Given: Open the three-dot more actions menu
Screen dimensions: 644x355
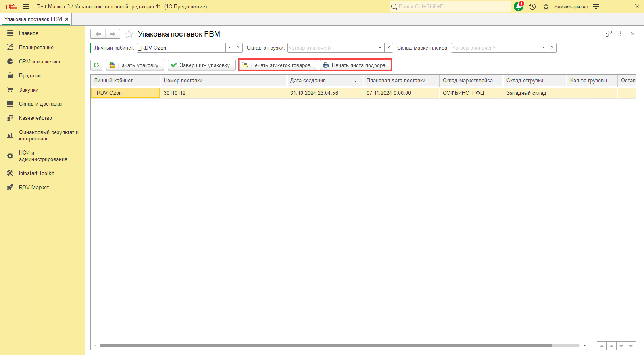Looking at the screenshot, I should [621, 34].
